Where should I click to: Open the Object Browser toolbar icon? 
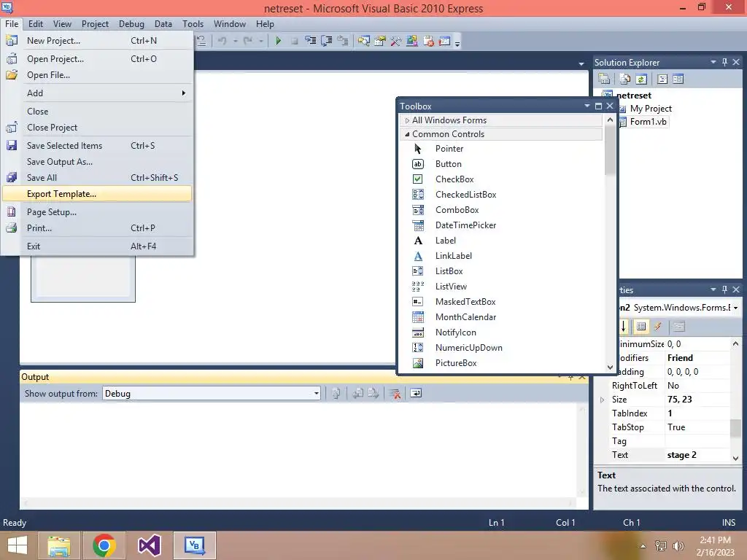[412, 41]
